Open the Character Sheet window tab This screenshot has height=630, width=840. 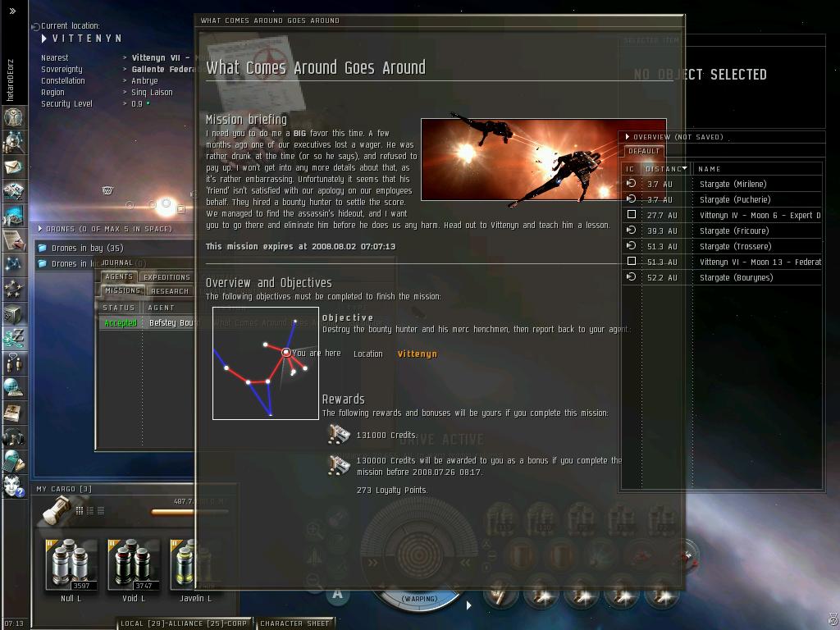[294, 623]
